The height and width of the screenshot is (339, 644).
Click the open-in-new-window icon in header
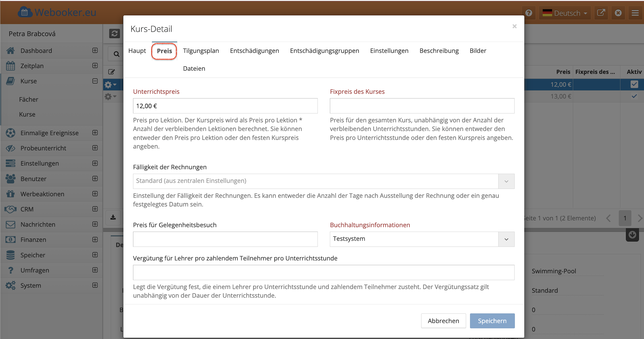[601, 13]
